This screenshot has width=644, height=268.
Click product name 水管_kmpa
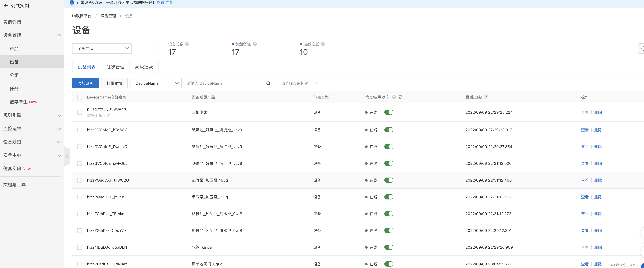coord(202,247)
